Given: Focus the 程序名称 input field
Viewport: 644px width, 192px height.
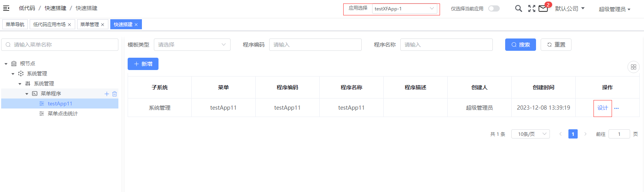Looking at the screenshot, I should [446, 45].
